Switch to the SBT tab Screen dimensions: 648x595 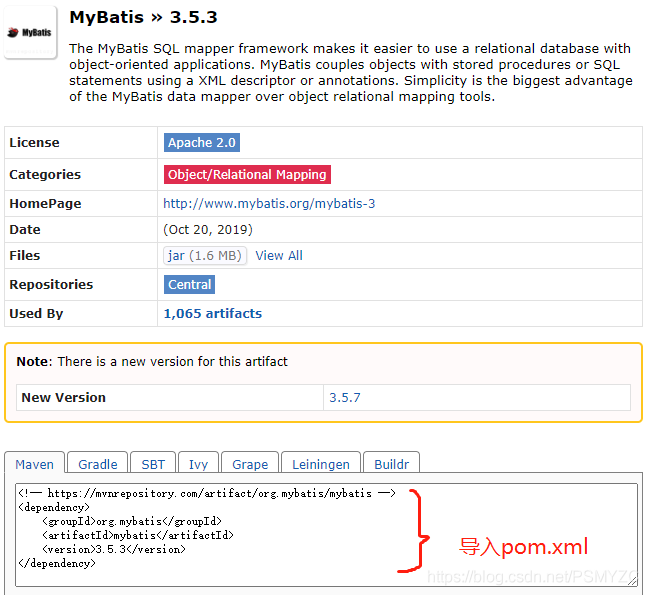pos(153,464)
